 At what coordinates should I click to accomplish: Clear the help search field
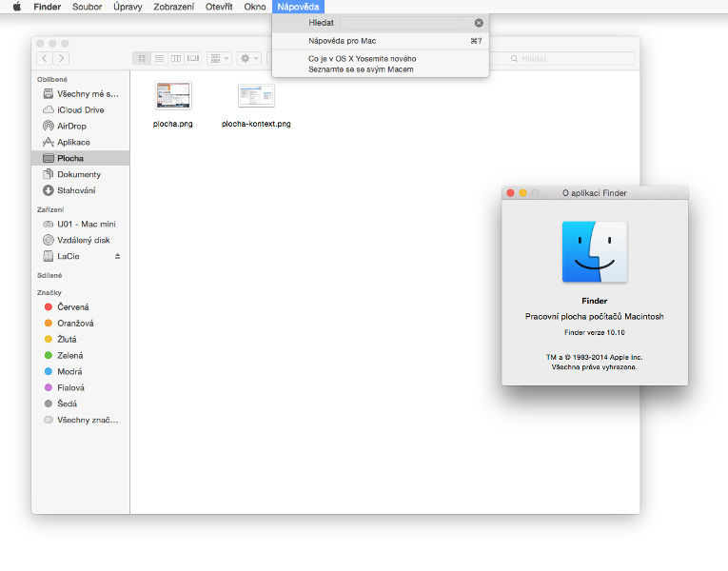479,23
